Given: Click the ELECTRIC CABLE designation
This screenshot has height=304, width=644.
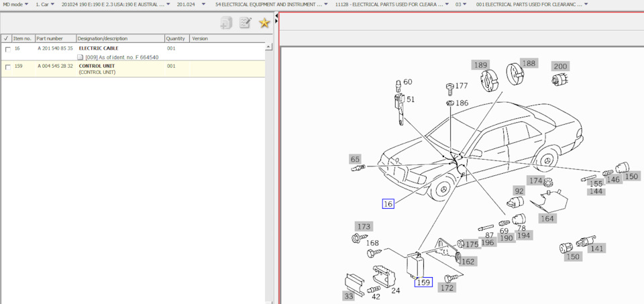Looking at the screenshot, I should click(x=99, y=48).
